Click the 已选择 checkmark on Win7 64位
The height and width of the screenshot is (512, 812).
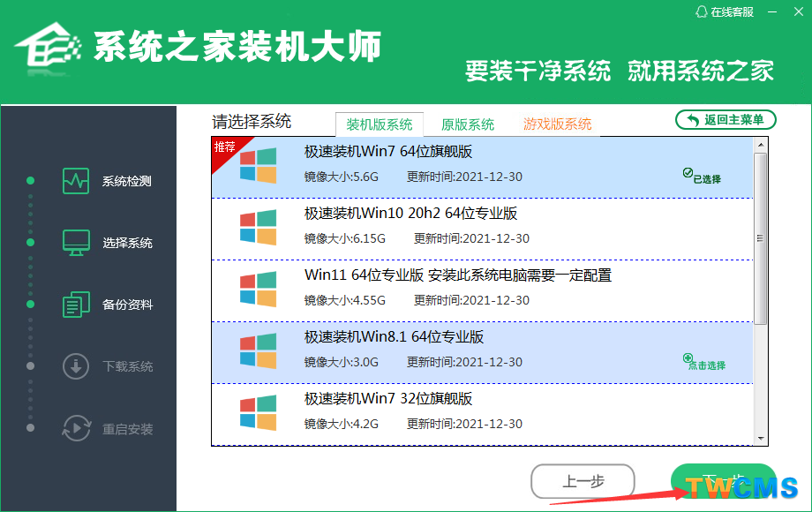tap(702, 176)
